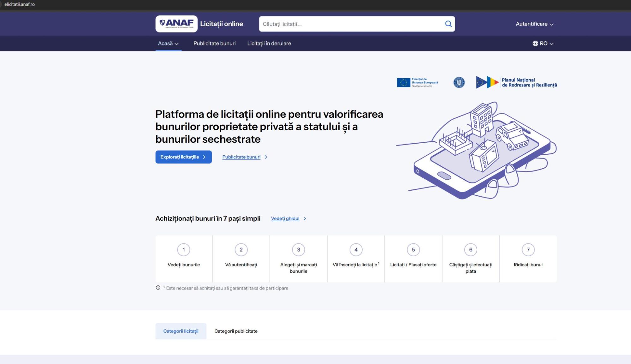Click the step 7 circle Ridicați bunul
This screenshot has height=364, width=631.
(x=528, y=250)
